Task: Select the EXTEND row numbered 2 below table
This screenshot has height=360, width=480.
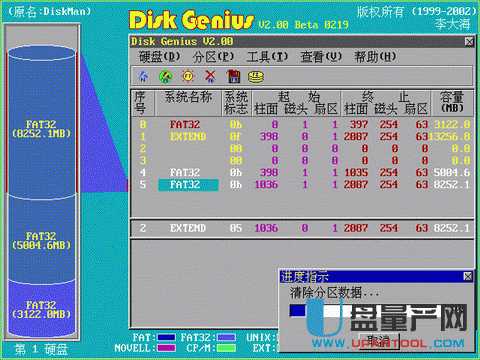Action: click(303, 228)
